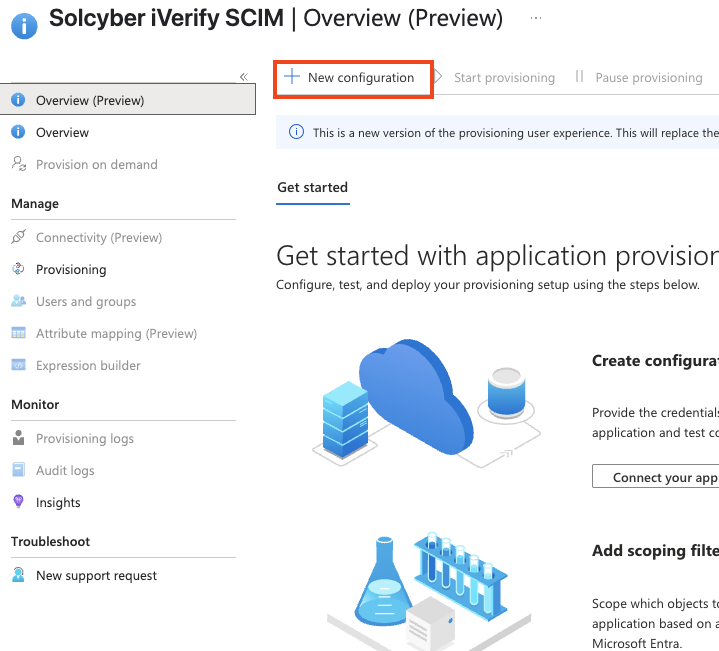Open Overview (Preview) in the sidebar
The image size is (719, 651).
point(90,100)
